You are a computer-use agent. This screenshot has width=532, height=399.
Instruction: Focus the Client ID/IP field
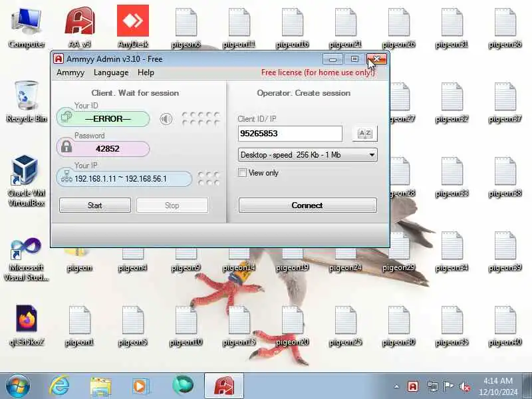pyautogui.click(x=290, y=134)
